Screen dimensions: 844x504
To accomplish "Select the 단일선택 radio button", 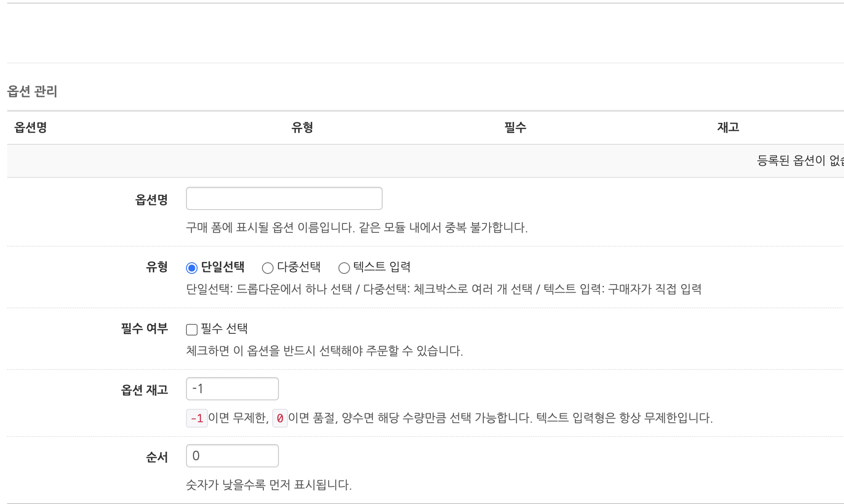I will (192, 267).
